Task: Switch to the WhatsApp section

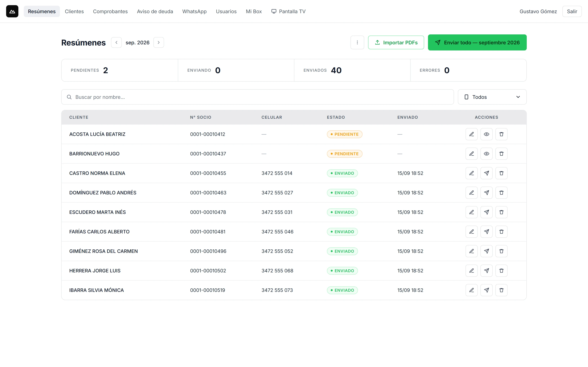Action: [194, 11]
